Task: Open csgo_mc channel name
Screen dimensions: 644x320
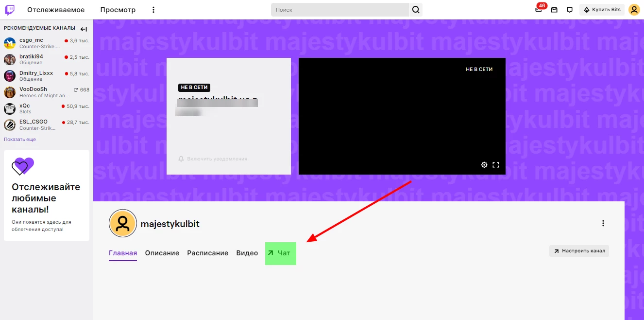Action: [x=31, y=40]
